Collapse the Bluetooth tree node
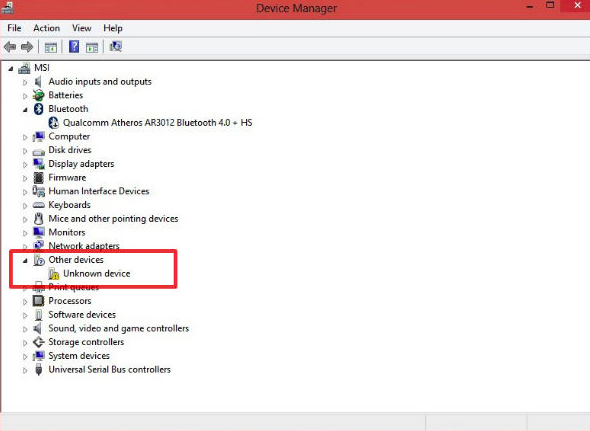 click(x=25, y=110)
